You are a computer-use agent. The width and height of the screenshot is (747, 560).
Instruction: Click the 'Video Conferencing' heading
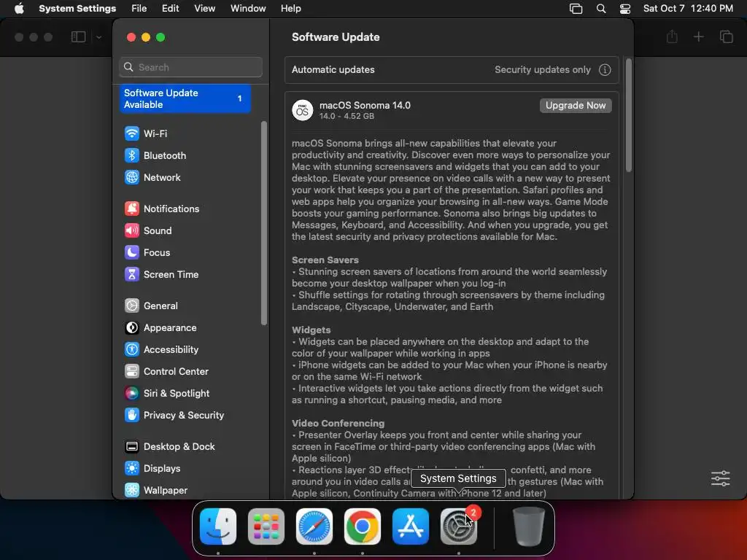point(338,423)
